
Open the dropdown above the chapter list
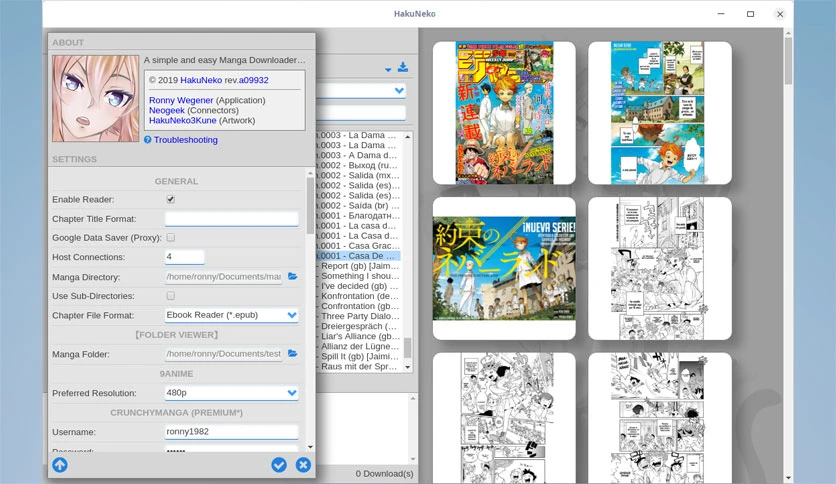361,91
